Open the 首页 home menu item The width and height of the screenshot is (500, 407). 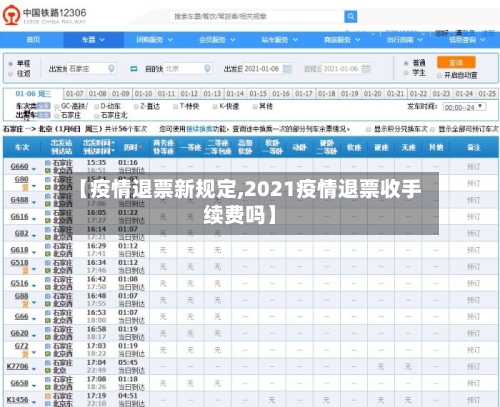(33, 40)
